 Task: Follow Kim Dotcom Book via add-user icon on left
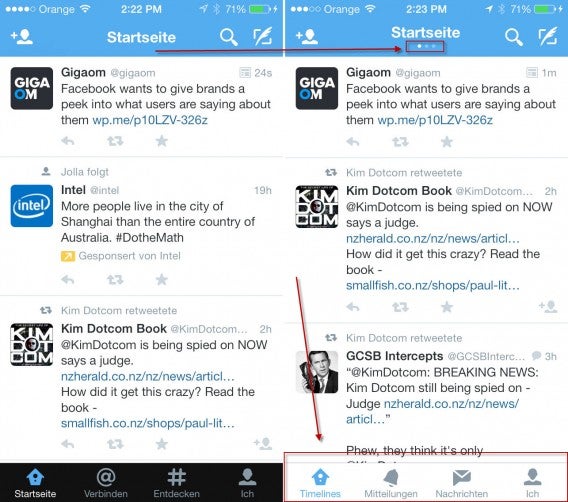263,443
